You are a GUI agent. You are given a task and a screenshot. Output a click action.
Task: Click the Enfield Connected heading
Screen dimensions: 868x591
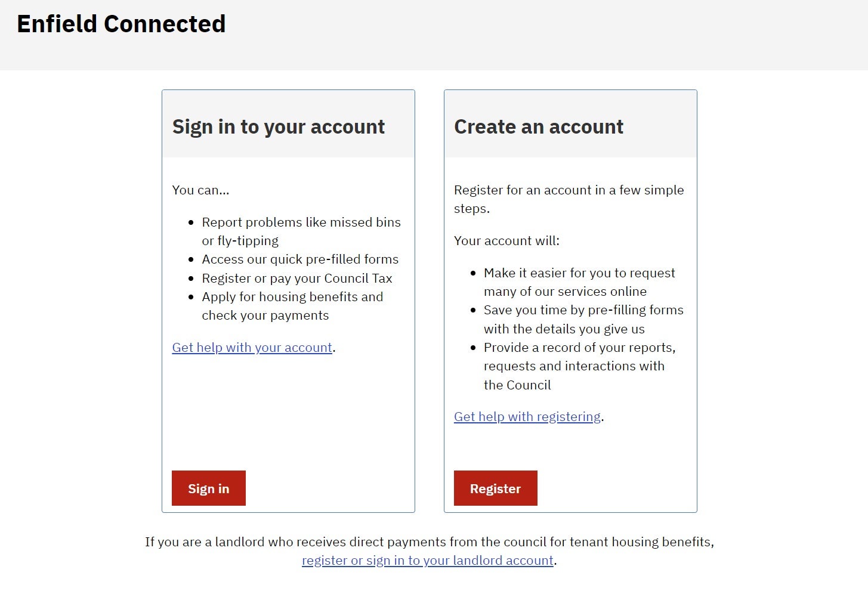121,24
